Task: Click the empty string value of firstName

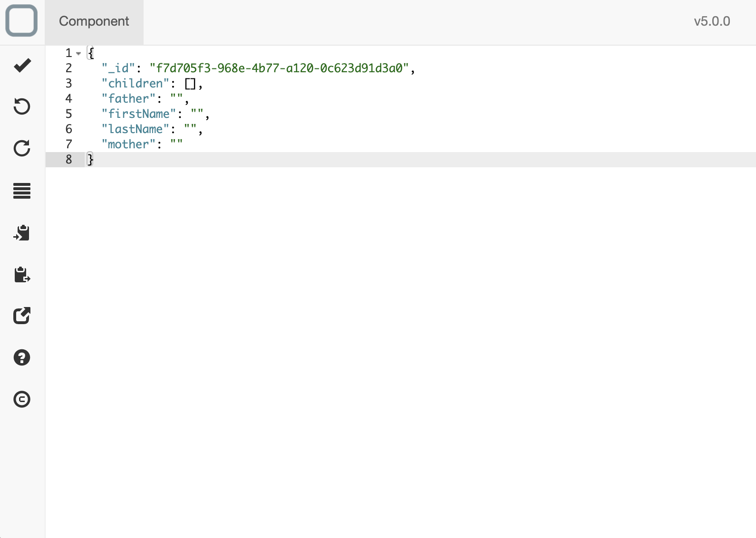Action: click(x=197, y=114)
